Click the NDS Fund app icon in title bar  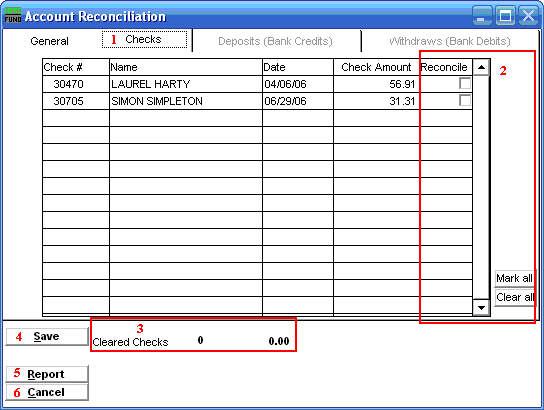click(13, 16)
